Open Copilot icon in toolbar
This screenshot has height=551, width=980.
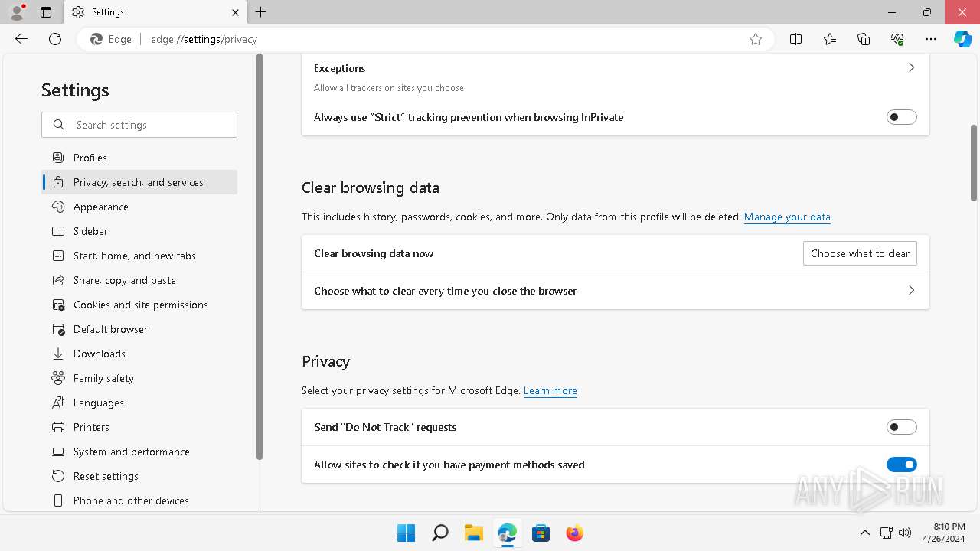[x=963, y=39]
